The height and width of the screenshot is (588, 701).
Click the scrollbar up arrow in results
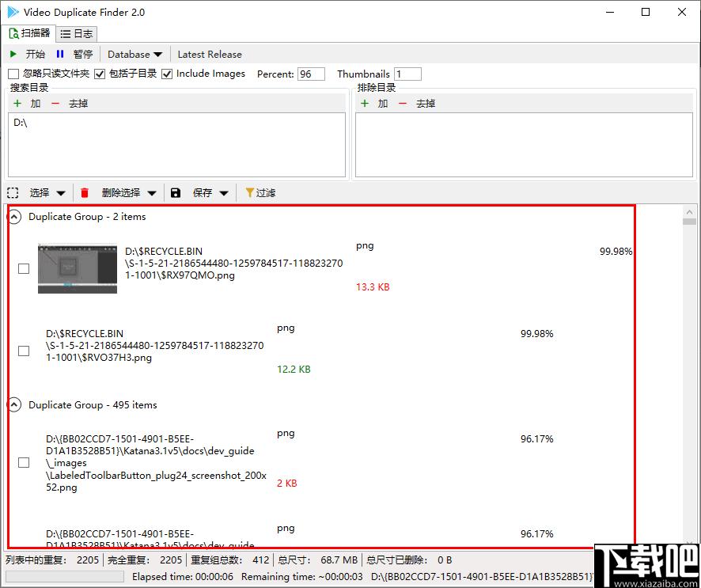(689, 211)
